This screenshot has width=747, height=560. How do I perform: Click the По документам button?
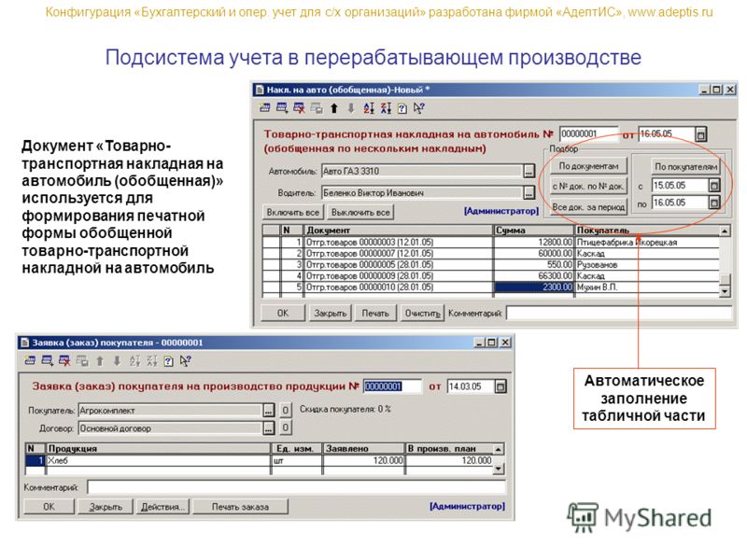click(x=588, y=166)
